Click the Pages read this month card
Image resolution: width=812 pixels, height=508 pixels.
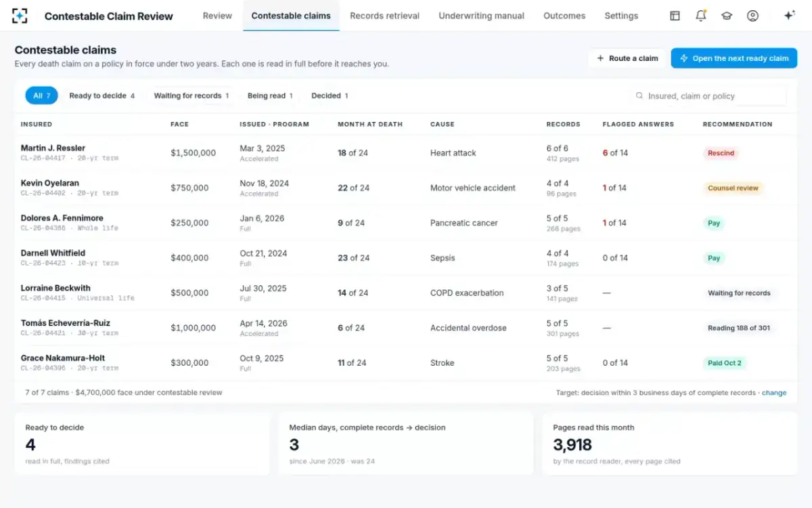click(669, 444)
